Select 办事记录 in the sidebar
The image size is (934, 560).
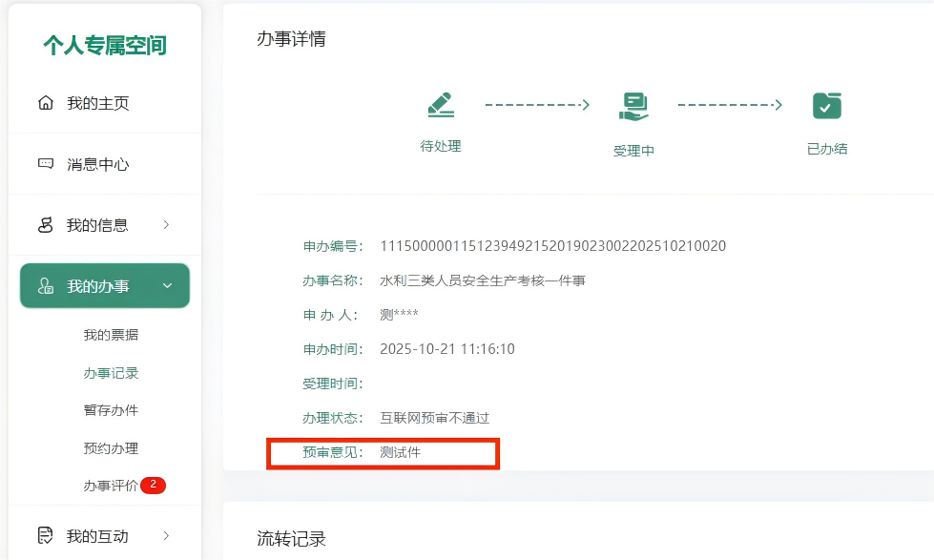tap(111, 373)
